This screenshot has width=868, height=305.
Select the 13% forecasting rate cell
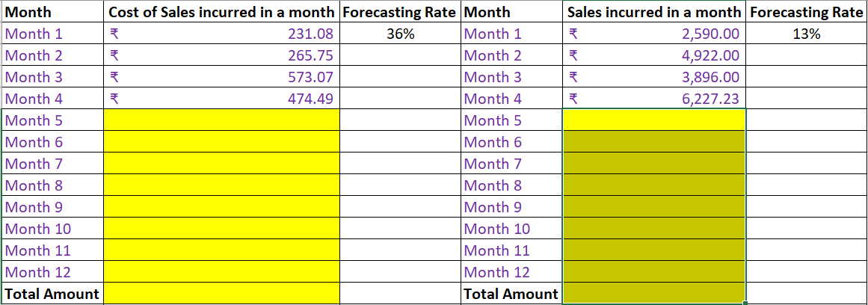coord(806,34)
